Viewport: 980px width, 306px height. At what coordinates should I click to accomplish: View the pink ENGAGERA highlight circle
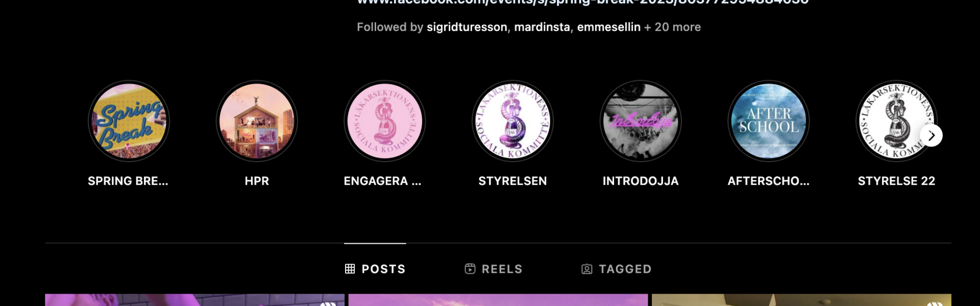point(385,121)
